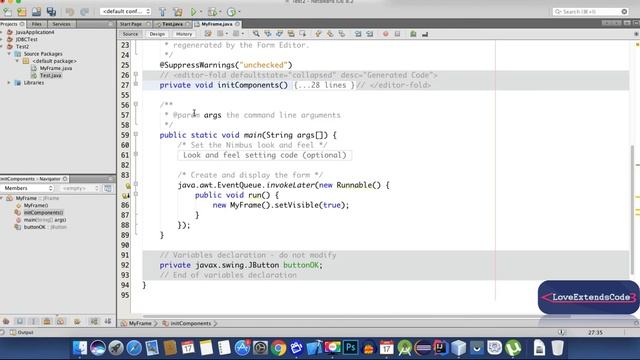Image resolution: width=640 pixels, height=360 pixels.
Task: Click the Toggle Highlight Search icon
Action: (291, 34)
